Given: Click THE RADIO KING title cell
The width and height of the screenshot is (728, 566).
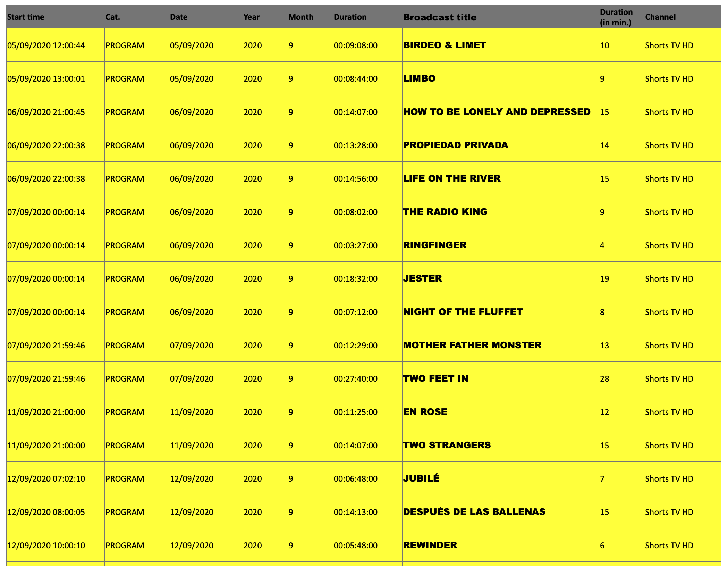Looking at the screenshot, I should pos(445,212).
